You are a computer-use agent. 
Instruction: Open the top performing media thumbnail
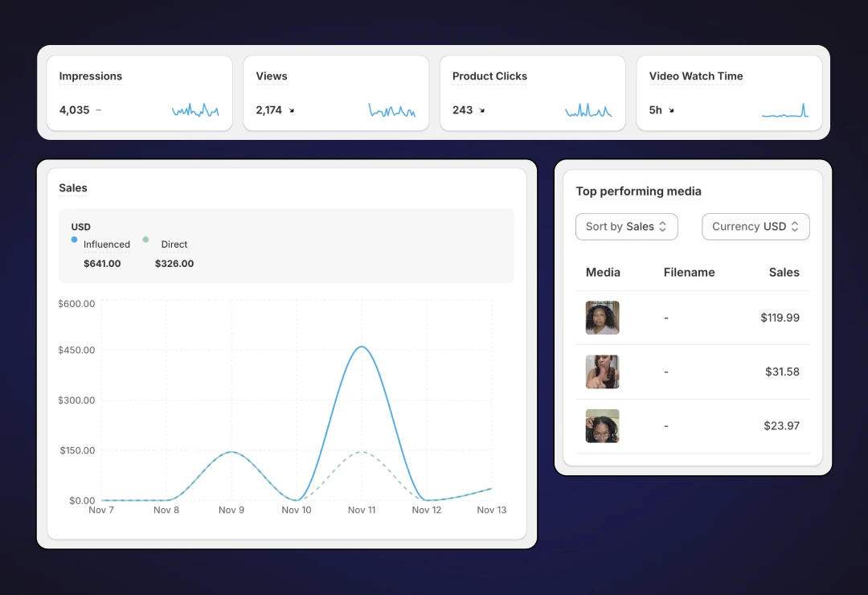[x=602, y=318]
